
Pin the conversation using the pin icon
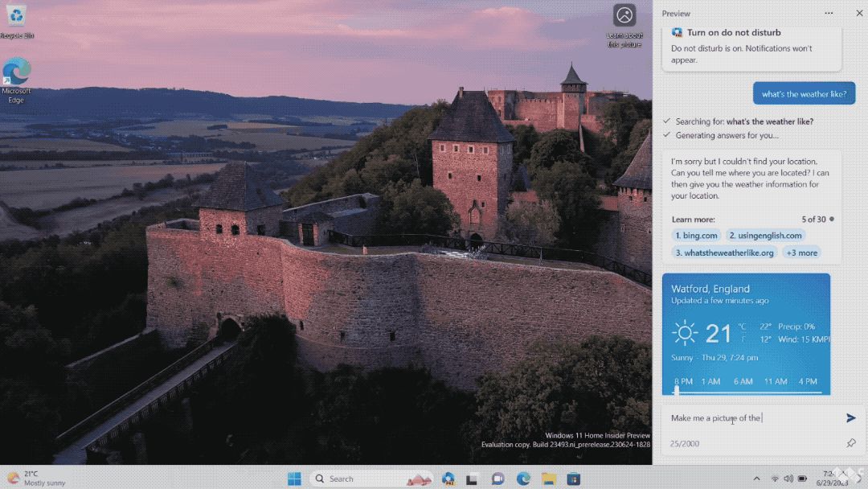(851, 443)
